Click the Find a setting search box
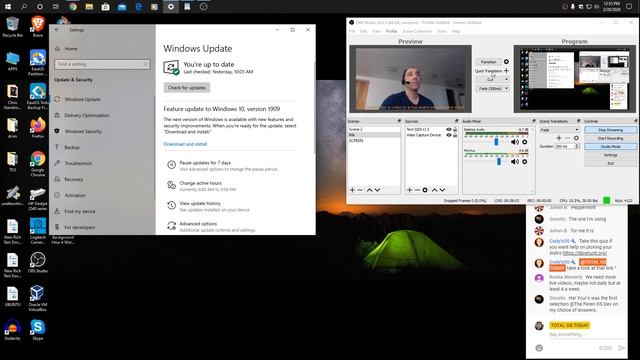Screen dimensions: 640x360 click(x=102, y=64)
